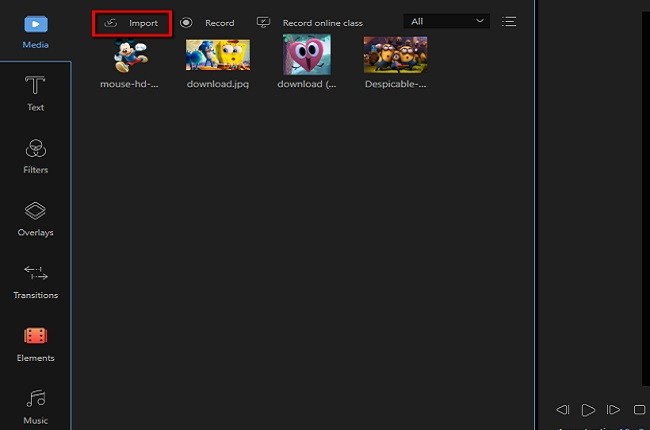
Task: Step to the previous frame
Action: click(x=563, y=410)
